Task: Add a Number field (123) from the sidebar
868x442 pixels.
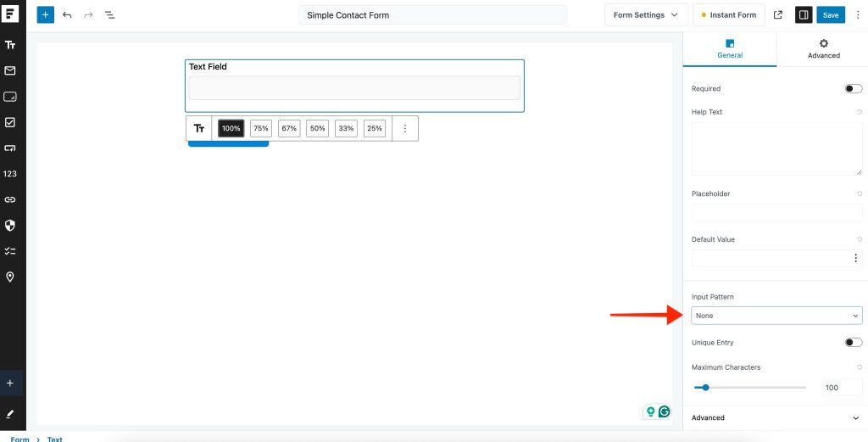Action: 10,174
